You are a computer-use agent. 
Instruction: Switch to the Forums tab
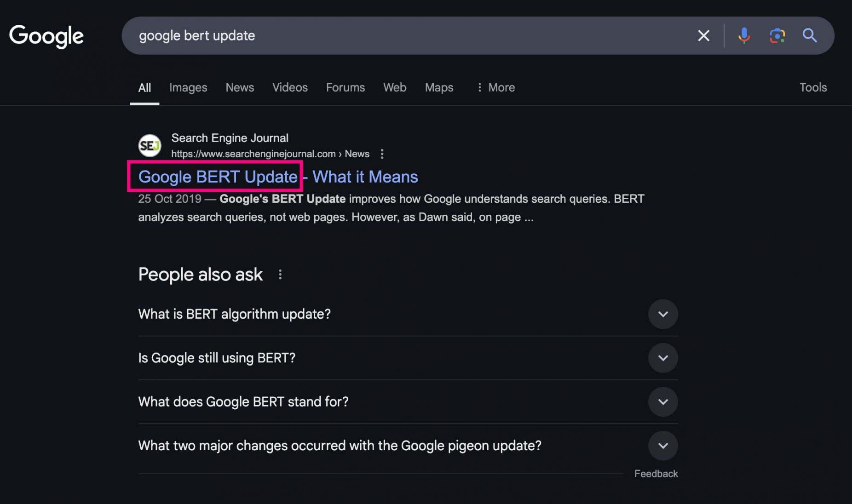pyautogui.click(x=345, y=87)
